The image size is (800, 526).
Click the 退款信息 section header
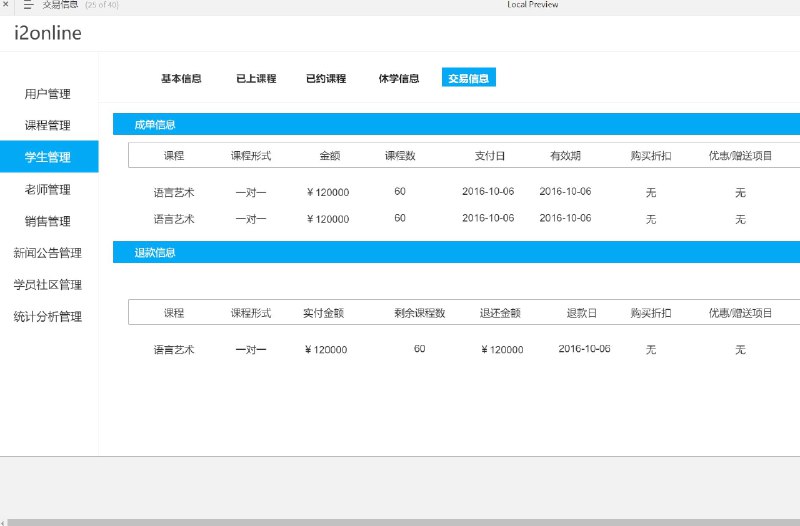pyautogui.click(x=456, y=253)
